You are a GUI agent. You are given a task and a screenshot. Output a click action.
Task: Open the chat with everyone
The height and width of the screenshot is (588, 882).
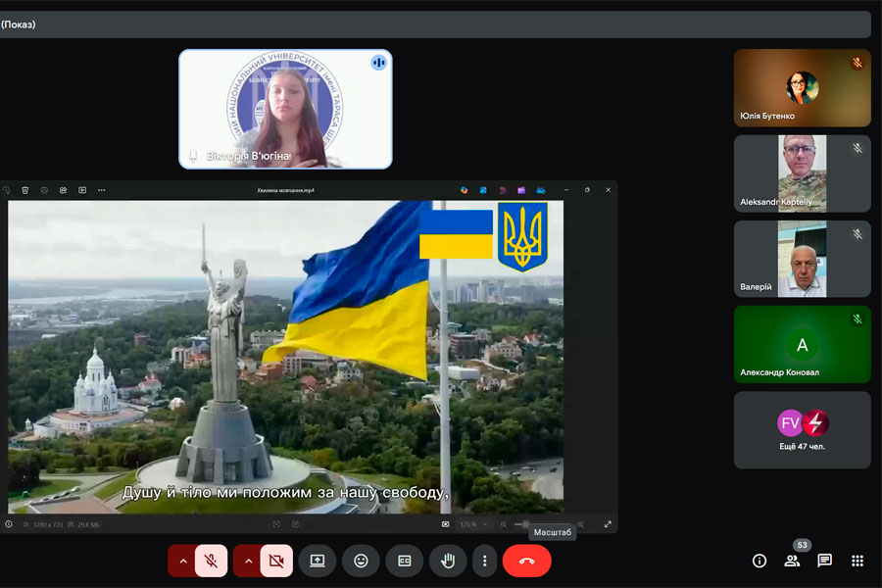tap(824, 561)
